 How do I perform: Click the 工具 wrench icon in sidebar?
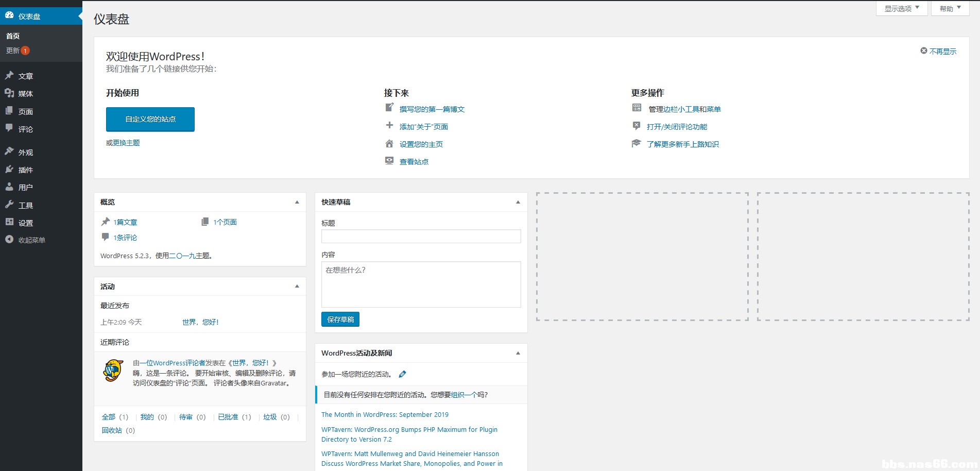pyautogui.click(x=9, y=205)
